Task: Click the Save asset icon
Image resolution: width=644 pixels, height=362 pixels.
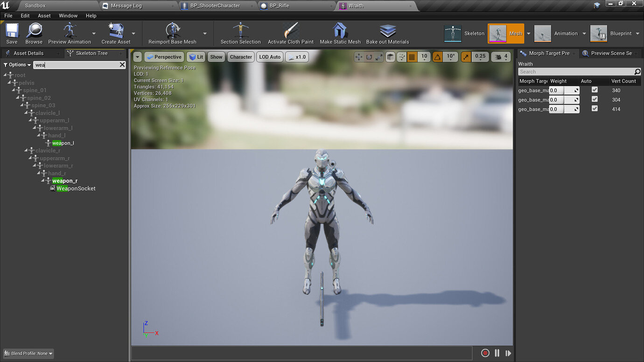Action: (x=12, y=31)
